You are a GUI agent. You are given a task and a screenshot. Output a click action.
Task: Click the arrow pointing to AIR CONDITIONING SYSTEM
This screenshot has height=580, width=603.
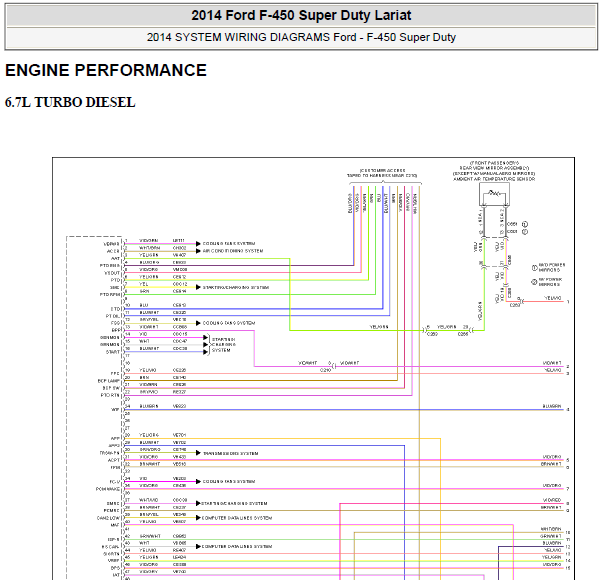198,251
